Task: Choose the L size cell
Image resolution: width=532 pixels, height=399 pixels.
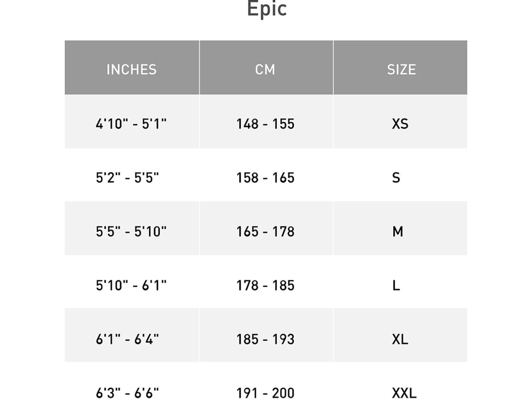Action: point(396,285)
